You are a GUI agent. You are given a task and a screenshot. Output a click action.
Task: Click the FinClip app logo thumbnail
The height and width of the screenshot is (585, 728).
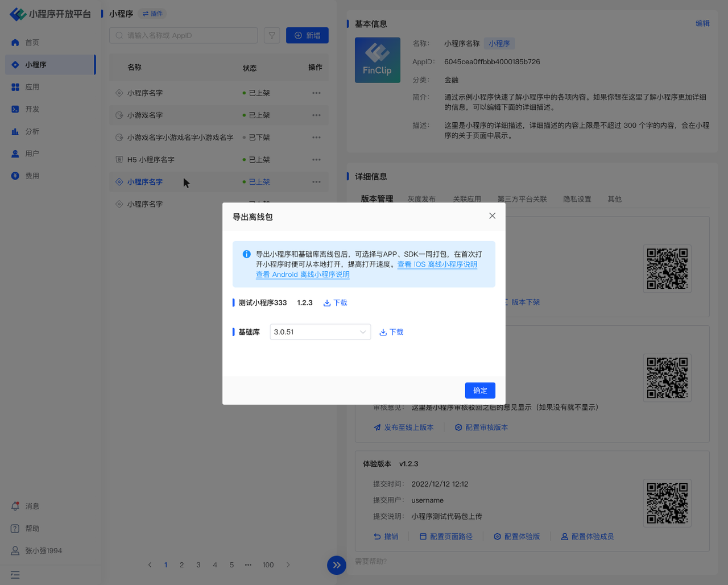(377, 60)
